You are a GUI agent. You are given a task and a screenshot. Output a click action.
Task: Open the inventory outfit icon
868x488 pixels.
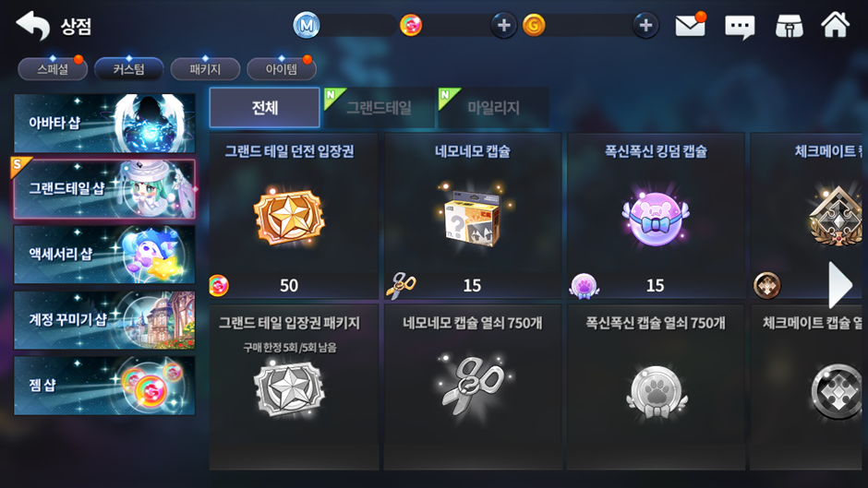click(x=789, y=26)
